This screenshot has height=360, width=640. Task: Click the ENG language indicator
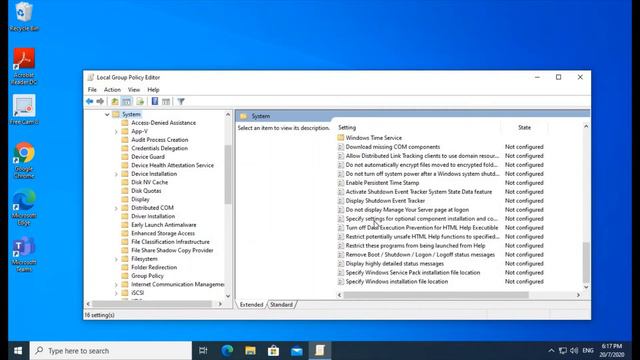tap(588, 351)
